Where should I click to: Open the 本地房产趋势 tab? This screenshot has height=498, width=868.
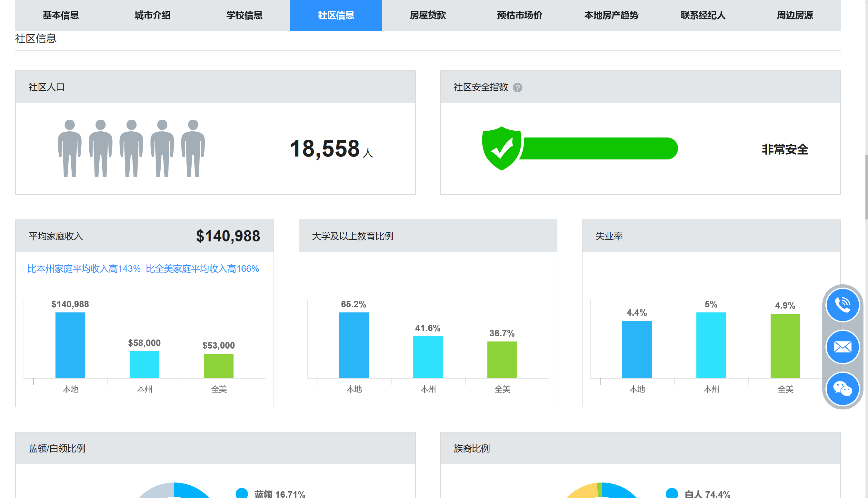[611, 15]
